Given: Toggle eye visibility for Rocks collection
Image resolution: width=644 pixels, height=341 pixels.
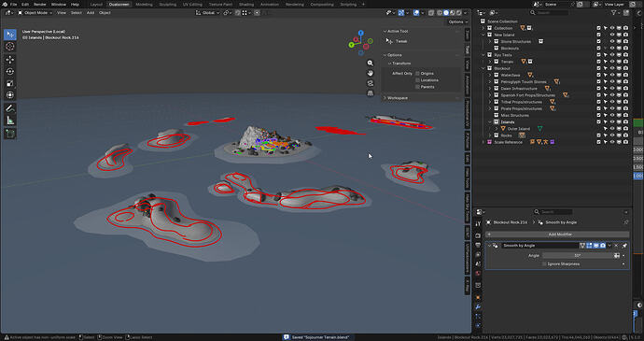Looking at the screenshot, I should 612,135.
